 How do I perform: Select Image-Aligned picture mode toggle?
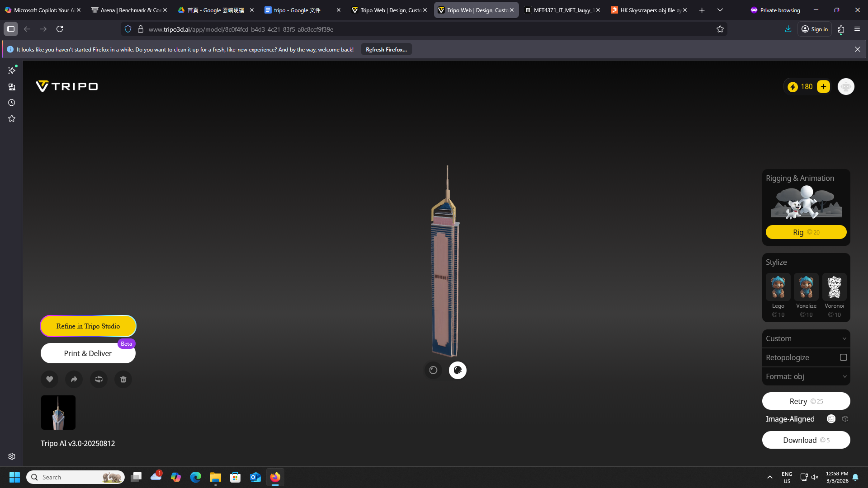(x=831, y=419)
